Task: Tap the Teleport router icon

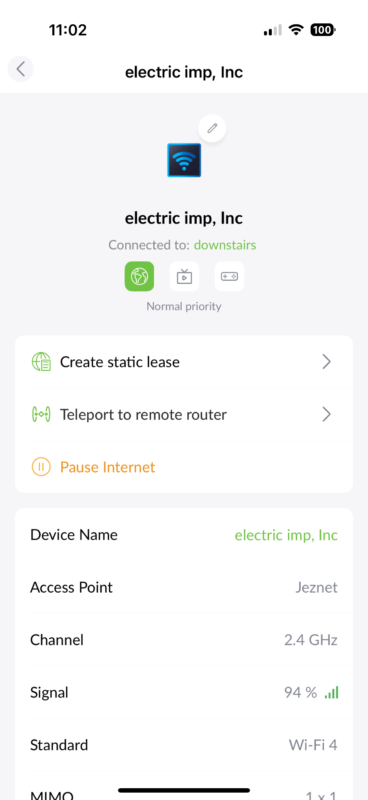Action: coord(41,415)
